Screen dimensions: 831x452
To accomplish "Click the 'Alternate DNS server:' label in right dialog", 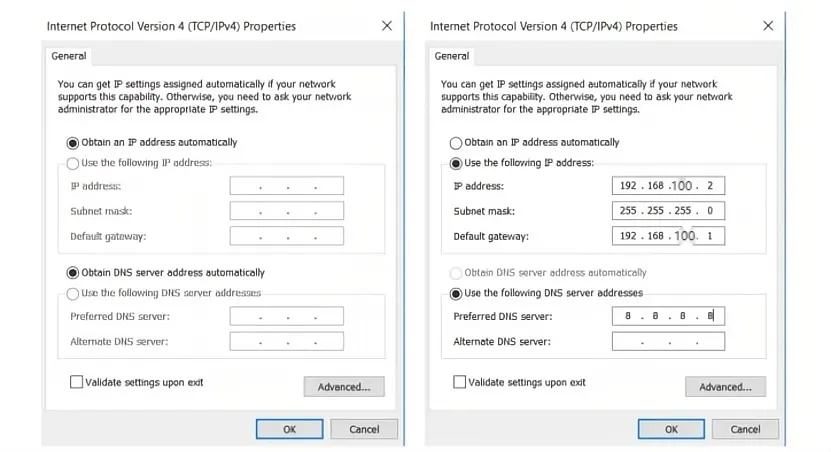I will [x=502, y=342].
